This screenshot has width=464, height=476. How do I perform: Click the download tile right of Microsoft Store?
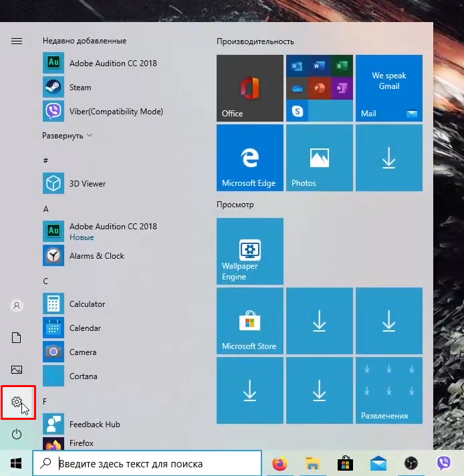coord(320,321)
